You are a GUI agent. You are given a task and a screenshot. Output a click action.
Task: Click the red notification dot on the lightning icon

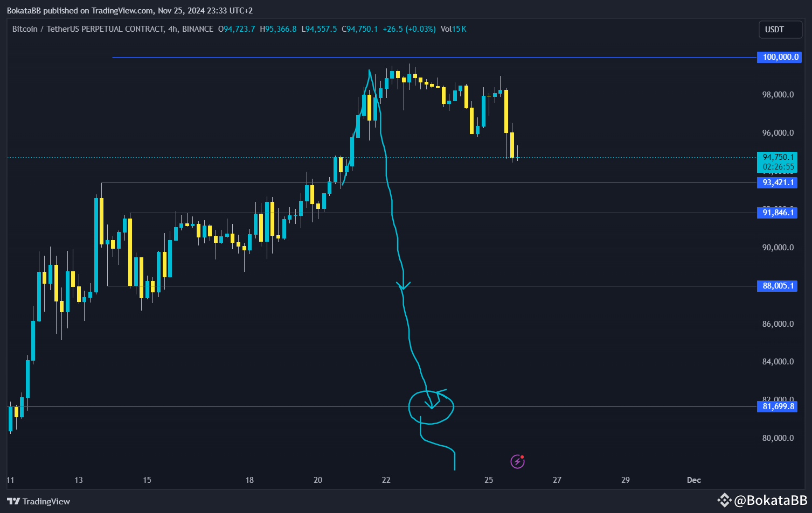[523, 456]
